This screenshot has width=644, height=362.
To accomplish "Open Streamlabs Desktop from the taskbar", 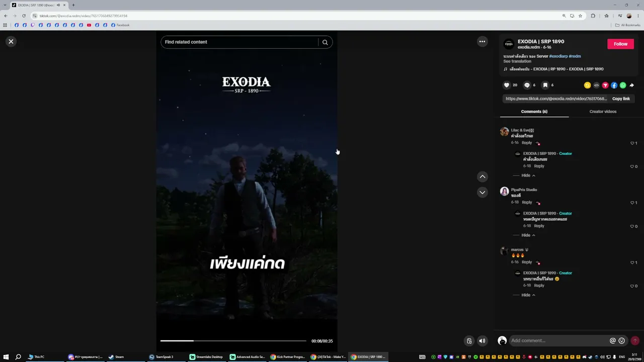I will coord(206,357).
